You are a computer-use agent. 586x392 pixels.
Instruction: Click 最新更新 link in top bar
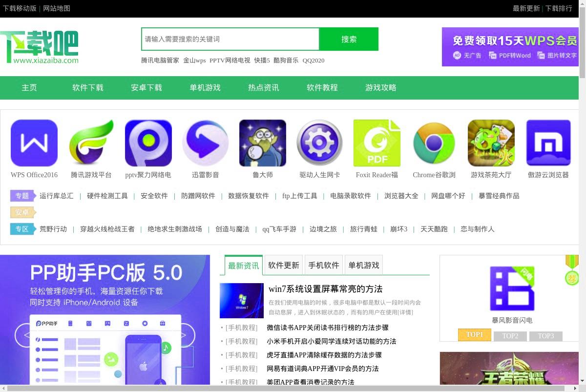526,8
